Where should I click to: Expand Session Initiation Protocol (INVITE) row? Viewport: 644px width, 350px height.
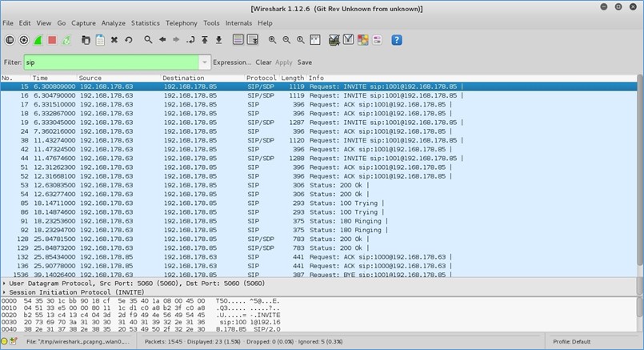(x=6, y=292)
